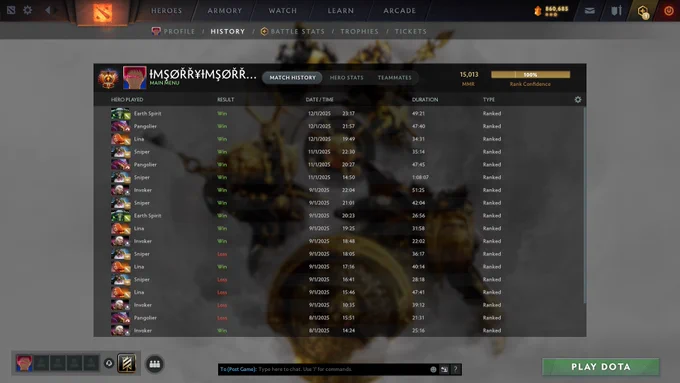Click the RESULT column header
This screenshot has height=383, width=680.
[226, 100]
